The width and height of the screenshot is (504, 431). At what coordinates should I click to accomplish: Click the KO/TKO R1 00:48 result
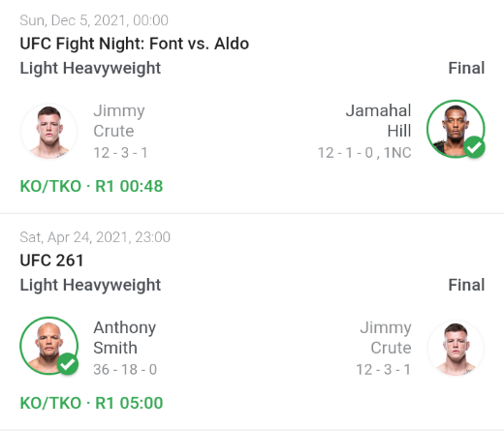click(91, 186)
